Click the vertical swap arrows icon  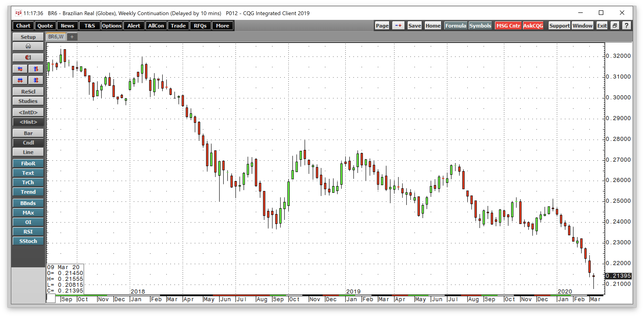point(36,69)
